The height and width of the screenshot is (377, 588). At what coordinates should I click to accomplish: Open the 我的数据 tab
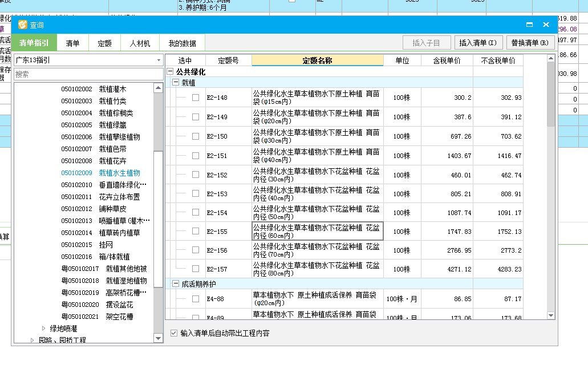[x=183, y=43]
